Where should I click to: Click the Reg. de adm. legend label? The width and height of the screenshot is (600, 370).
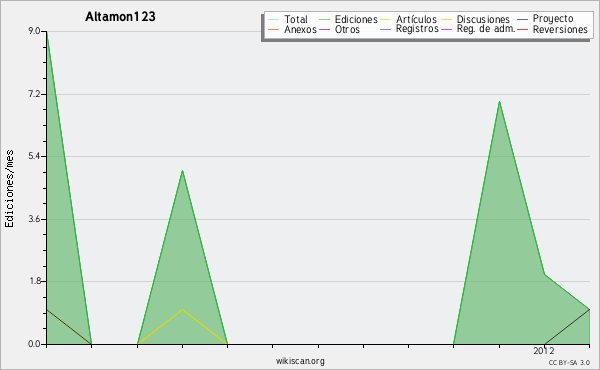pyautogui.click(x=486, y=29)
